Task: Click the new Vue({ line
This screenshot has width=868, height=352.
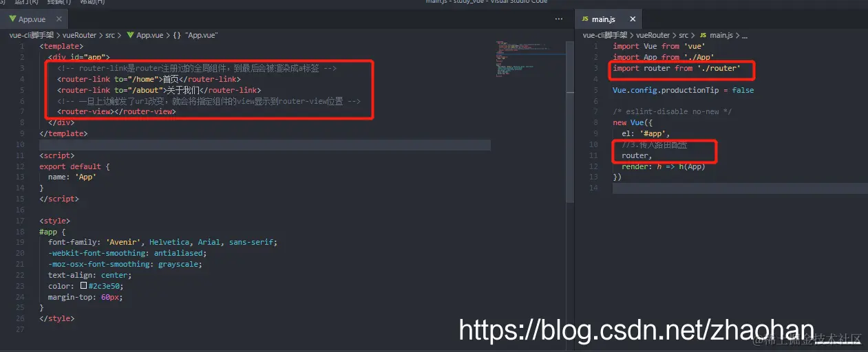Action: coord(631,122)
